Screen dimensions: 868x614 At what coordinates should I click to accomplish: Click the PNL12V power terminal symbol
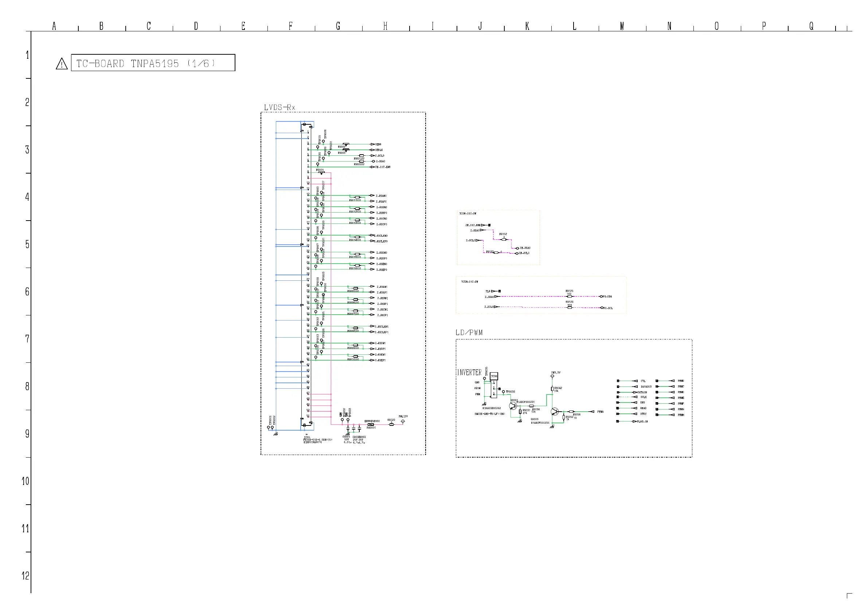pos(403,421)
